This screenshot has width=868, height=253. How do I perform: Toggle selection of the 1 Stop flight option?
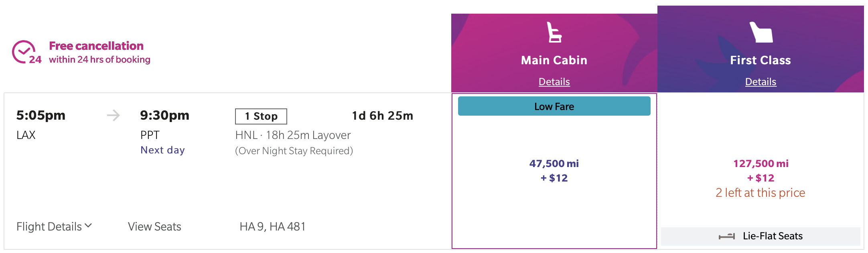pos(261,116)
